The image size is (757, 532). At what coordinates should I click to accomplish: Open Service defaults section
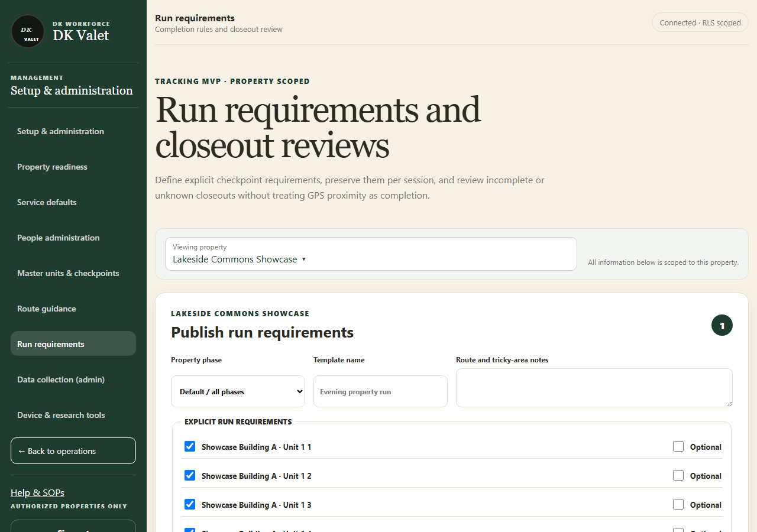point(73,202)
